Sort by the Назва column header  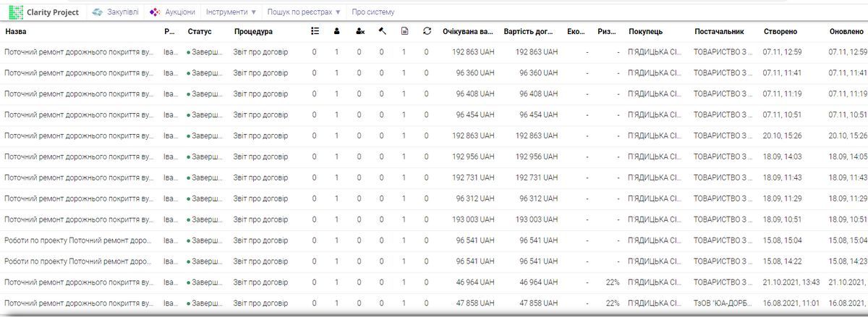click(16, 32)
